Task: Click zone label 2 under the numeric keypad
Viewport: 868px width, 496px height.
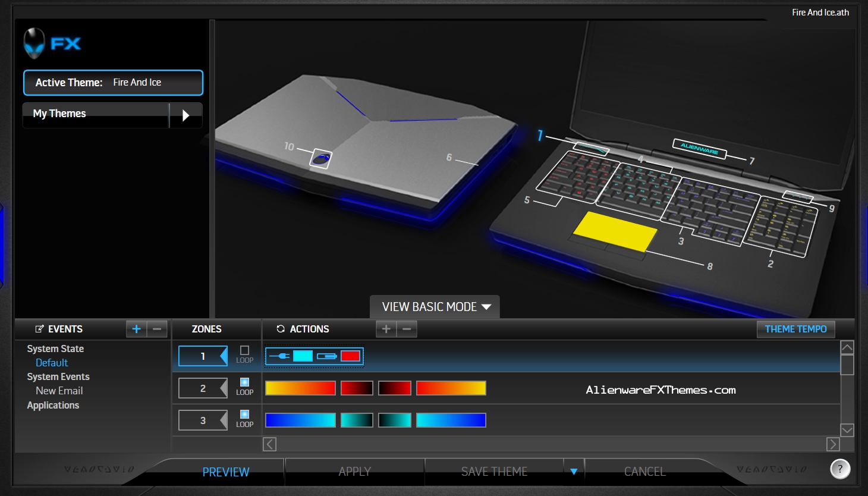Action: click(770, 263)
